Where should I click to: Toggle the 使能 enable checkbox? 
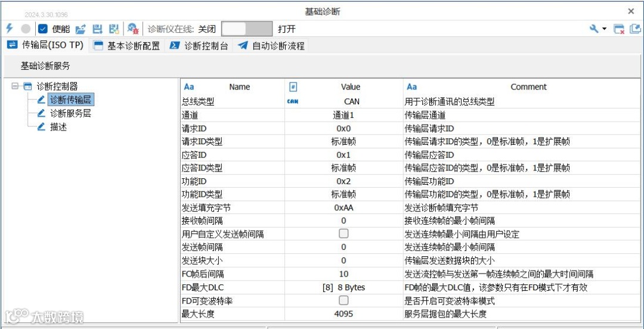click(43, 29)
